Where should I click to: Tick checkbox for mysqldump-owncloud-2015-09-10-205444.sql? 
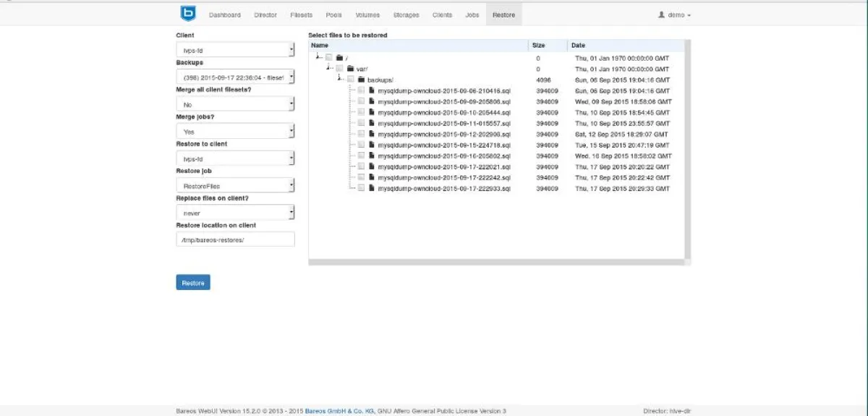(361, 112)
